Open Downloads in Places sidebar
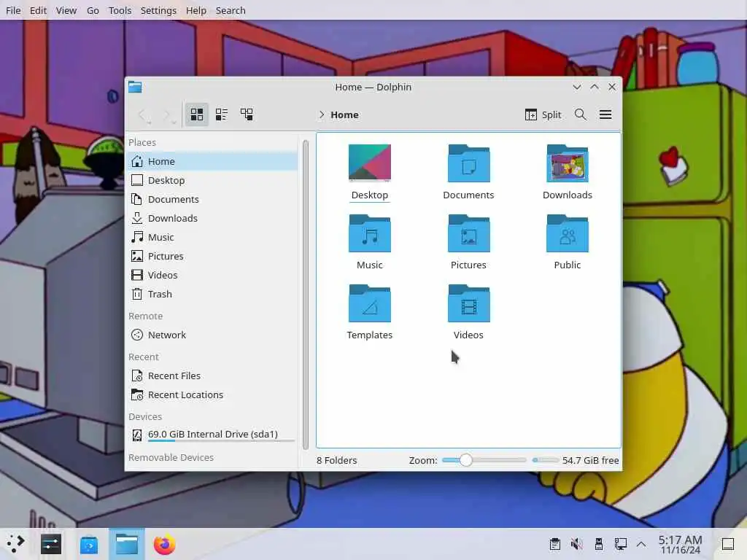This screenshot has width=747, height=560. [212, 218]
